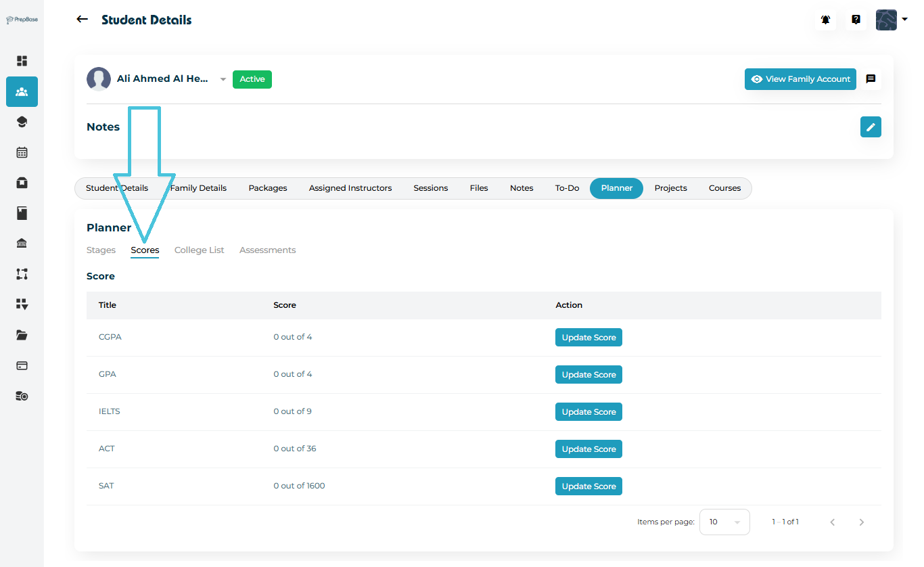Open the chat message icon

click(x=871, y=79)
